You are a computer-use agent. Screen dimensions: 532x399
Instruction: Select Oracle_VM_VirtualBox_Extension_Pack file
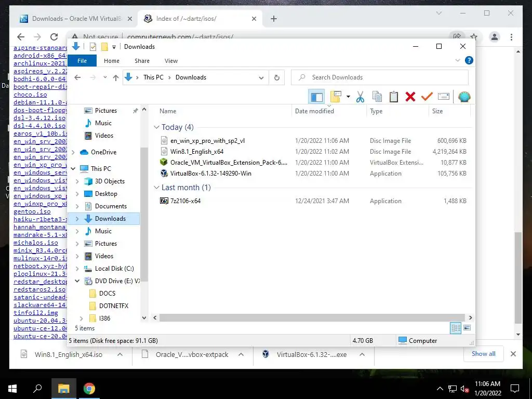pyautogui.click(x=229, y=163)
